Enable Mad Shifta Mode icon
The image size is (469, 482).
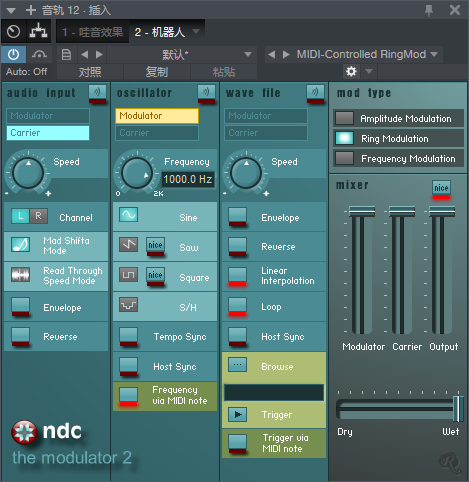20,245
